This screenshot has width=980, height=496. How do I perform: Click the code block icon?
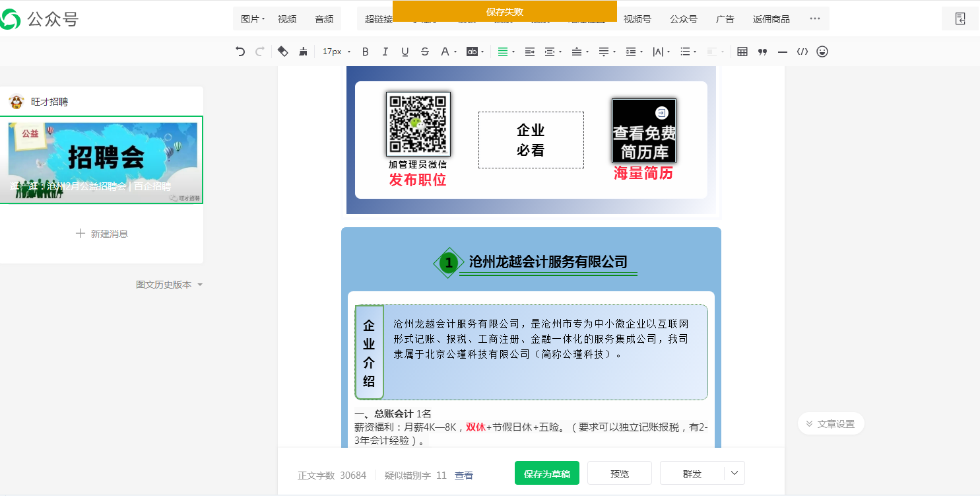click(x=802, y=52)
